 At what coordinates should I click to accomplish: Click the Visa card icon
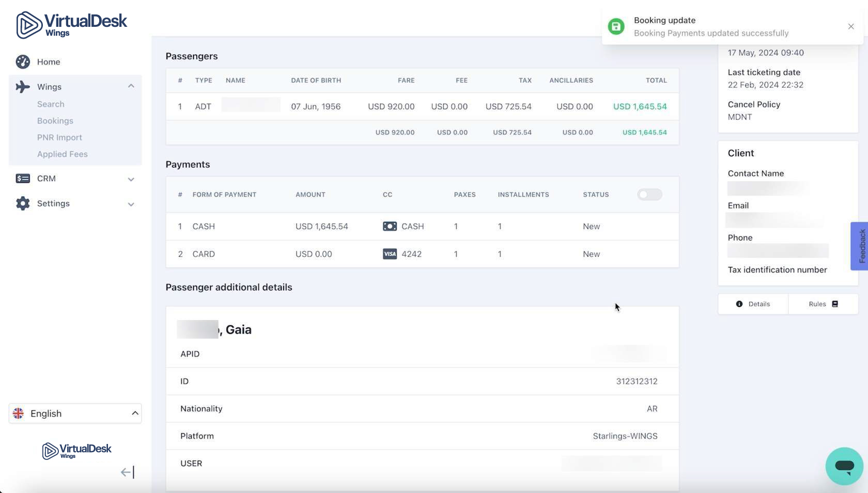[x=390, y=254]
